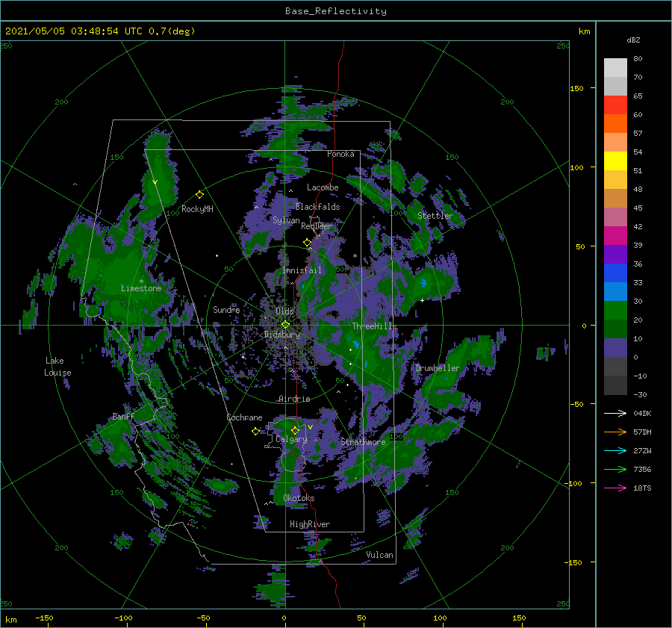Click the km unit label at top right
Viewport: 672px width, 628px height.
pos(584,31)
